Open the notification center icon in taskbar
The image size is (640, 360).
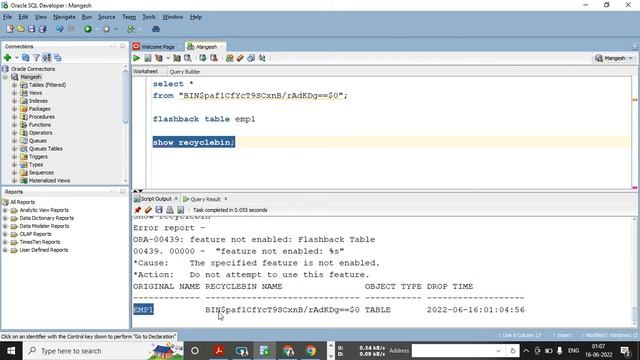[625, 351]
